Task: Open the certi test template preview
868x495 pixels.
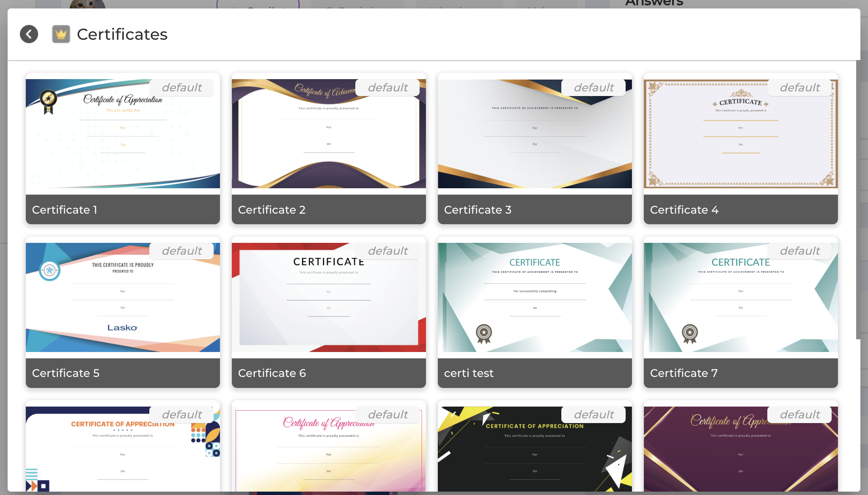Action: 535,297
